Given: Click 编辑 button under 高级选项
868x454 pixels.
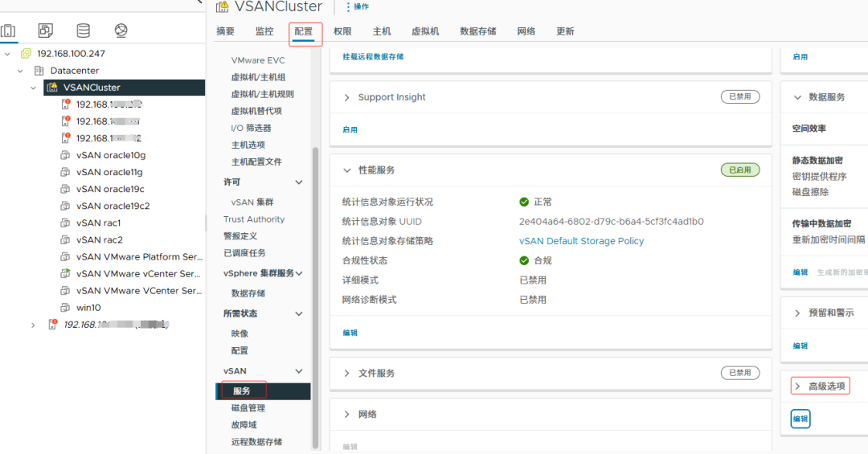Looking at the screenshot, I should pyautogui.click(x=800, y=419).
